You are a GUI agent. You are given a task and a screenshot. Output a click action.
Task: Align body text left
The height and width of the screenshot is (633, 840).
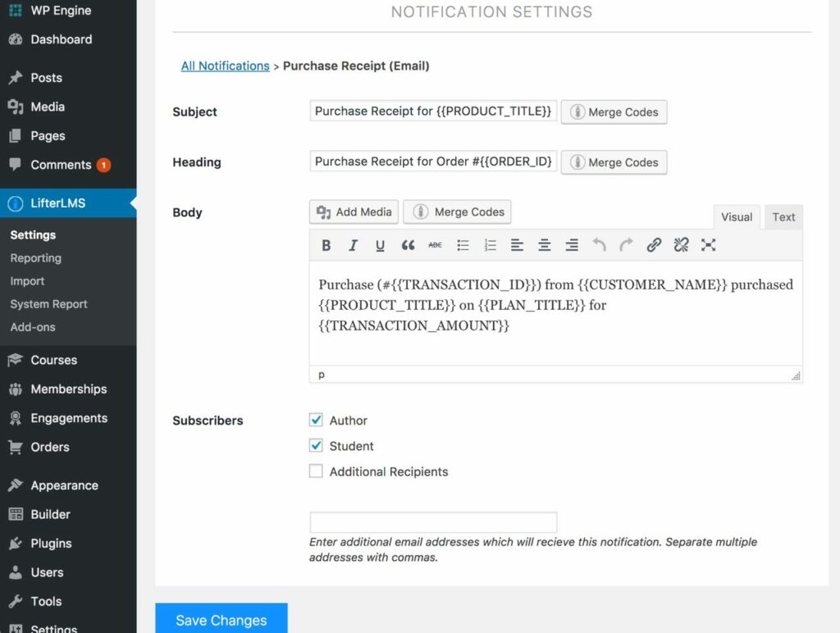click(x=517, y=245)
